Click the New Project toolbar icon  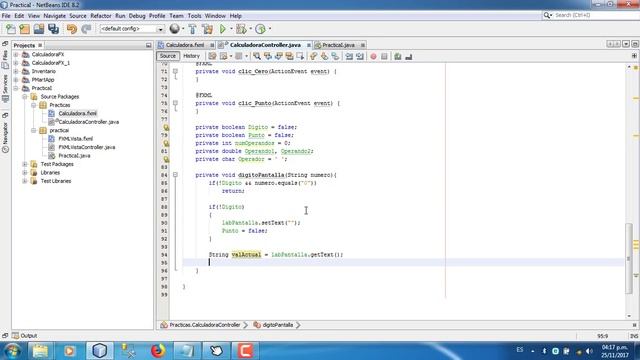24,29
